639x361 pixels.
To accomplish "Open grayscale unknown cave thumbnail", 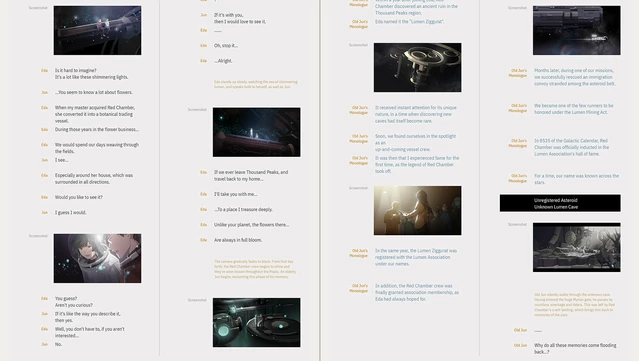I will pyautogui.click(x=577, y=247).
